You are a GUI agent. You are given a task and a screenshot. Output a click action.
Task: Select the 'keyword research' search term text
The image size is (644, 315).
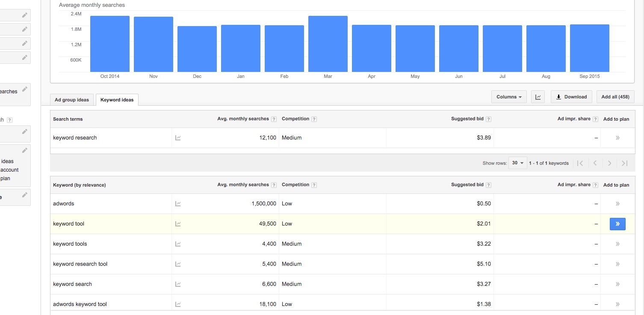coord(75,138)
